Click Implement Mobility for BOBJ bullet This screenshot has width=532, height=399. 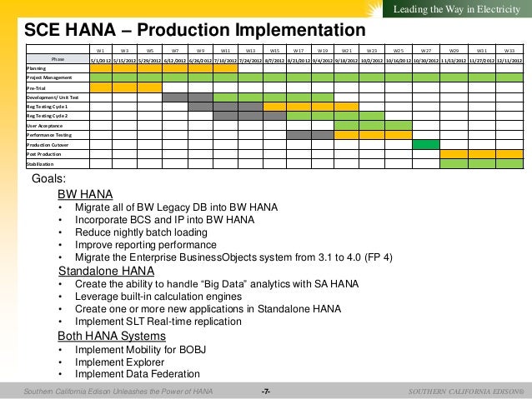pos(140,350)
